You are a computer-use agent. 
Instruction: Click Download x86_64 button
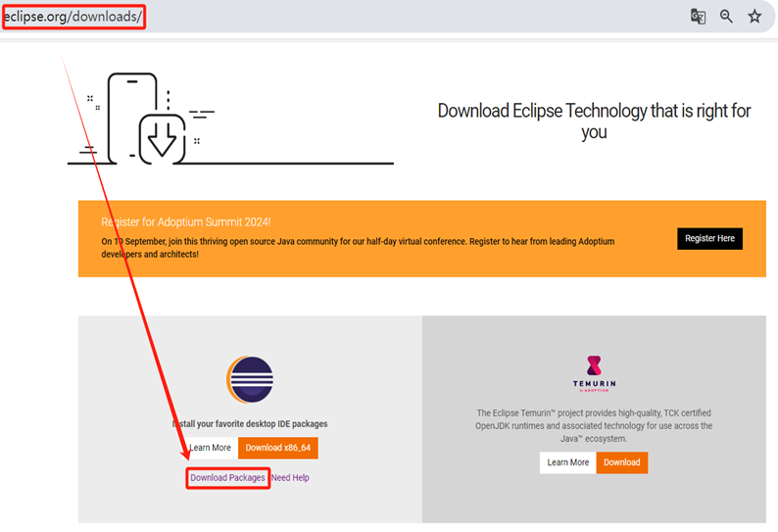278,448
